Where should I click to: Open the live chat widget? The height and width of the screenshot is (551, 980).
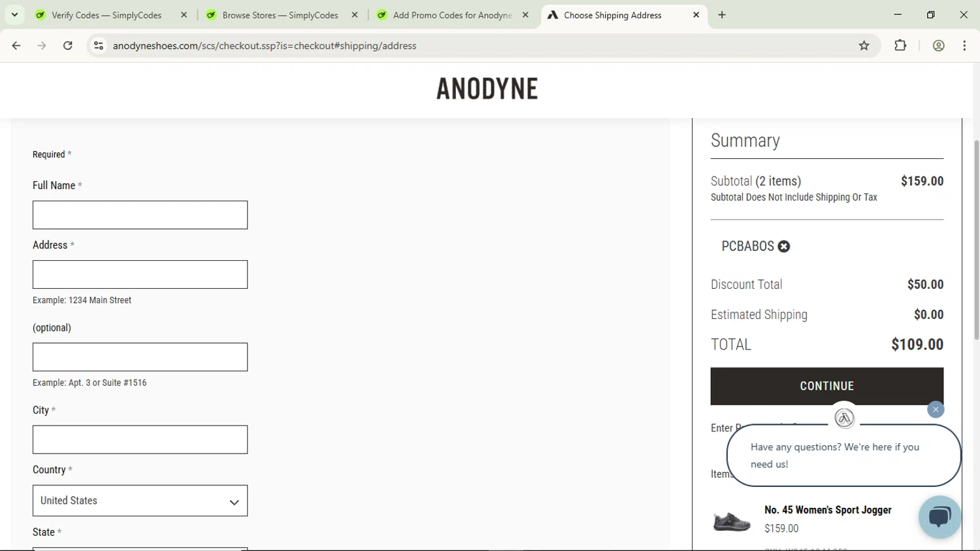(x=939, y=517)
